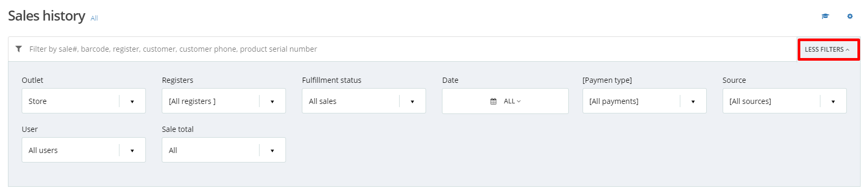Click the Registers dropdown arrow
This screenshot has height=191, width=868.
[x=272, y=101]
